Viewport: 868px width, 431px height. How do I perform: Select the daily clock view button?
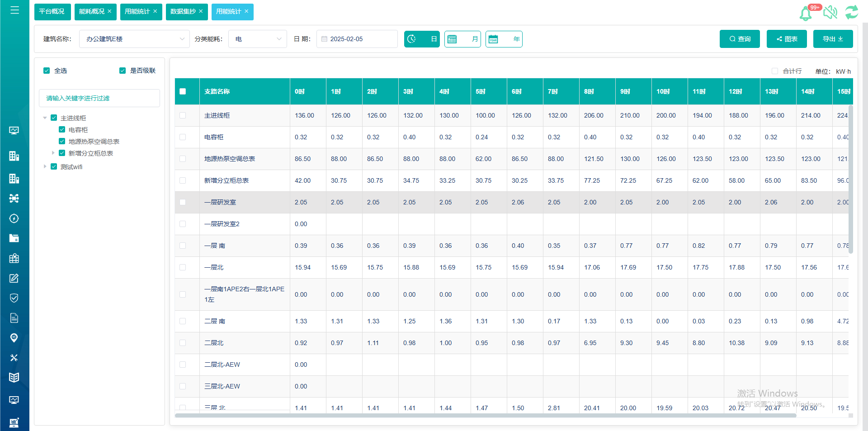[x=421, y=39]
